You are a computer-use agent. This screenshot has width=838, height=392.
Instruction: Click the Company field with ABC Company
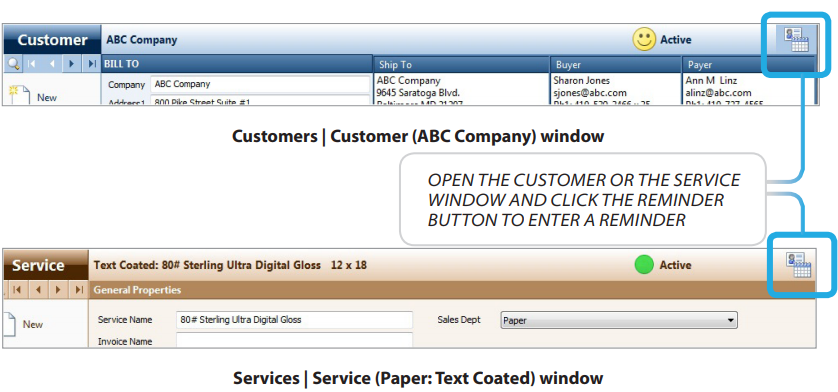coord(260,84)
